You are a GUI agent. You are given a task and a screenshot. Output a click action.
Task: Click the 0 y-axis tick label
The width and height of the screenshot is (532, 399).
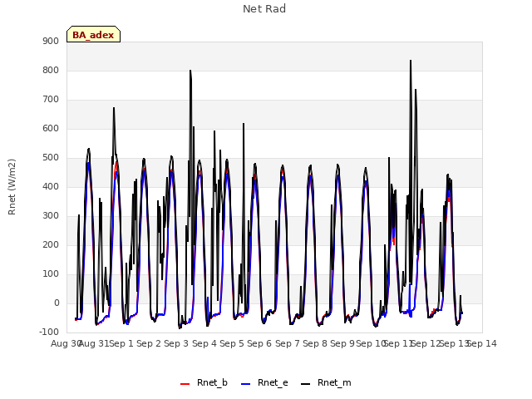(57, 303)
